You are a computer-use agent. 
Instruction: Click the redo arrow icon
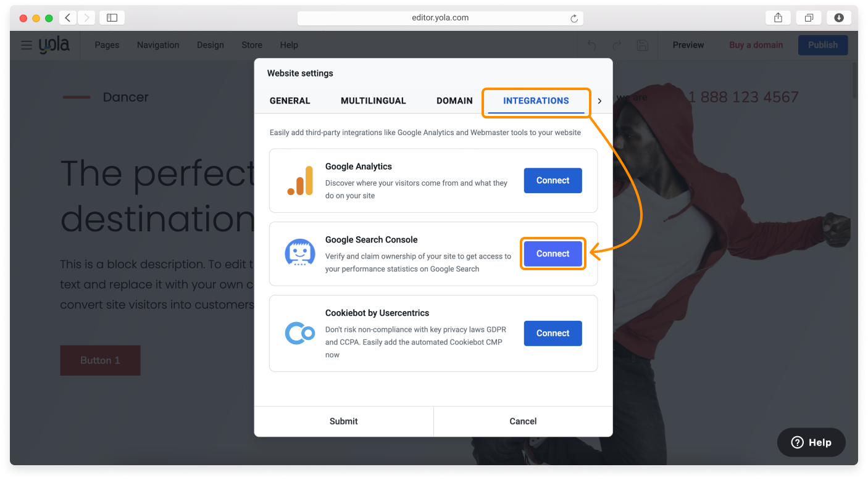617,45
